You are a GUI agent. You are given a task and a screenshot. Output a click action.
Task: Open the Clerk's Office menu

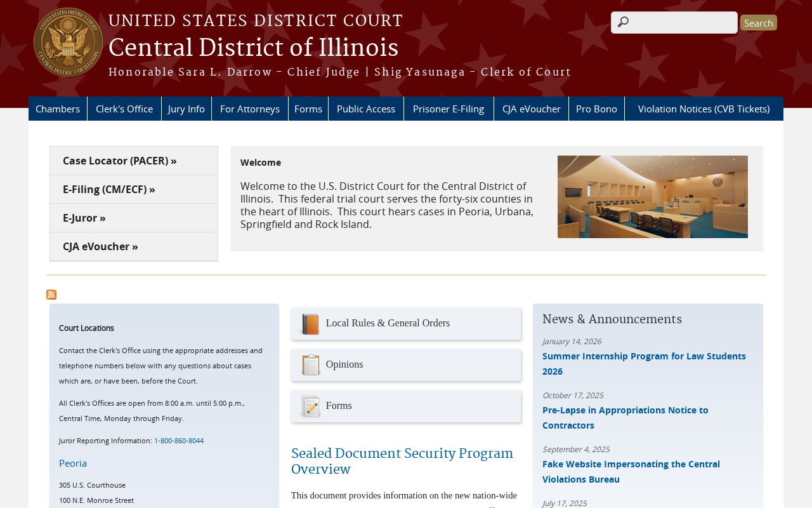pyautogui.click(x=124, y=109)
